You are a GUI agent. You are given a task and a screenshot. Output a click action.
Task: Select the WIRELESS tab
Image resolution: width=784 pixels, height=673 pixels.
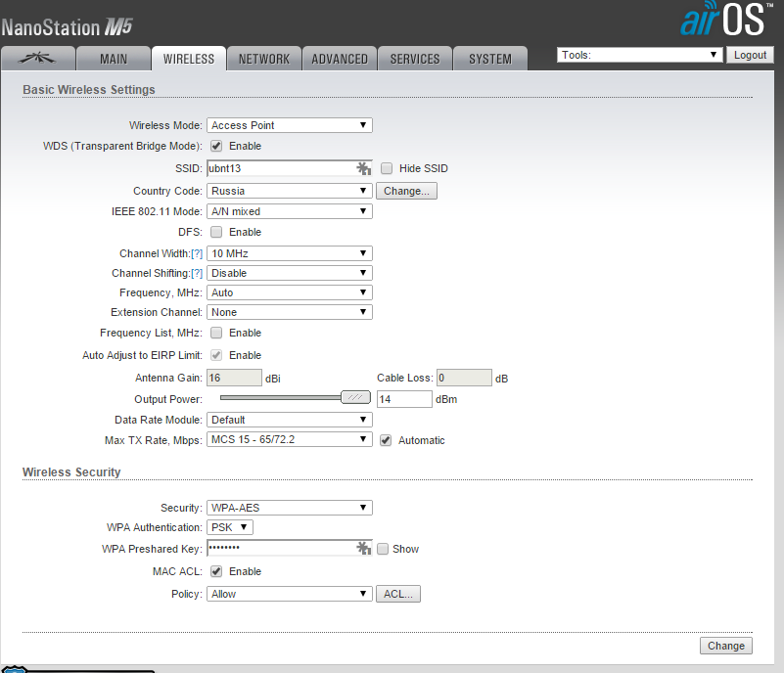(189, 59)
